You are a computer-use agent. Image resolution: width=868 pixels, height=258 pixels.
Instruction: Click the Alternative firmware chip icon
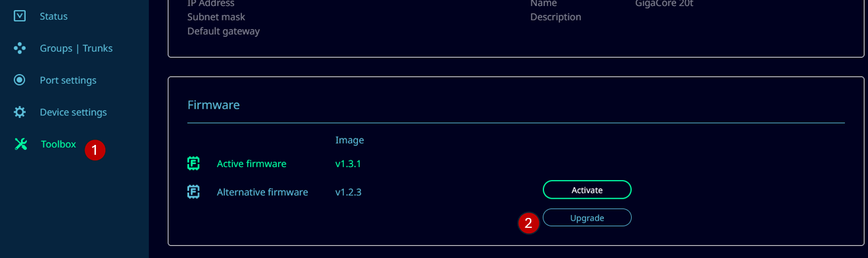(194, 192)
